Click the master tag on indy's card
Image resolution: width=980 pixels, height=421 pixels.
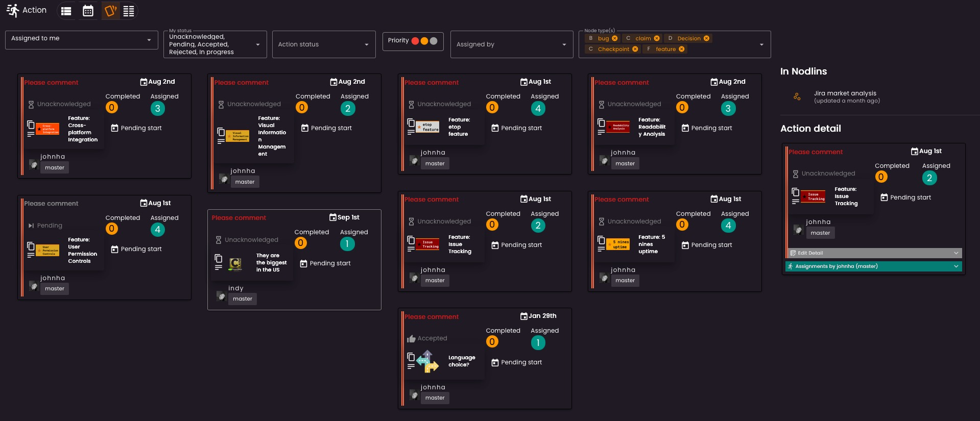coord(243,299)
